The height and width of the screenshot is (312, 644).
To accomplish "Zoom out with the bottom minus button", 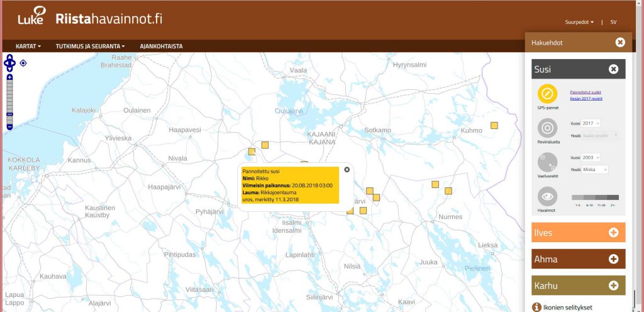I will pos(9,127).
